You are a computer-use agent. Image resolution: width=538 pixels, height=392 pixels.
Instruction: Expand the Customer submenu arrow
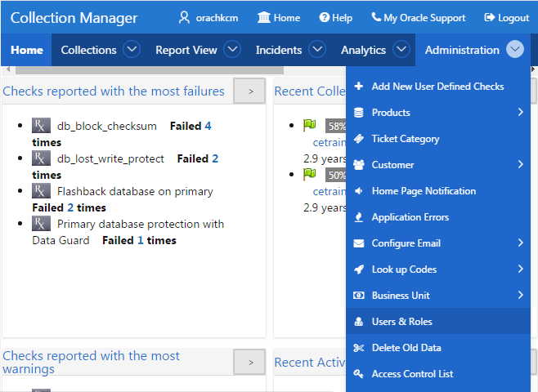coord(521,164)
